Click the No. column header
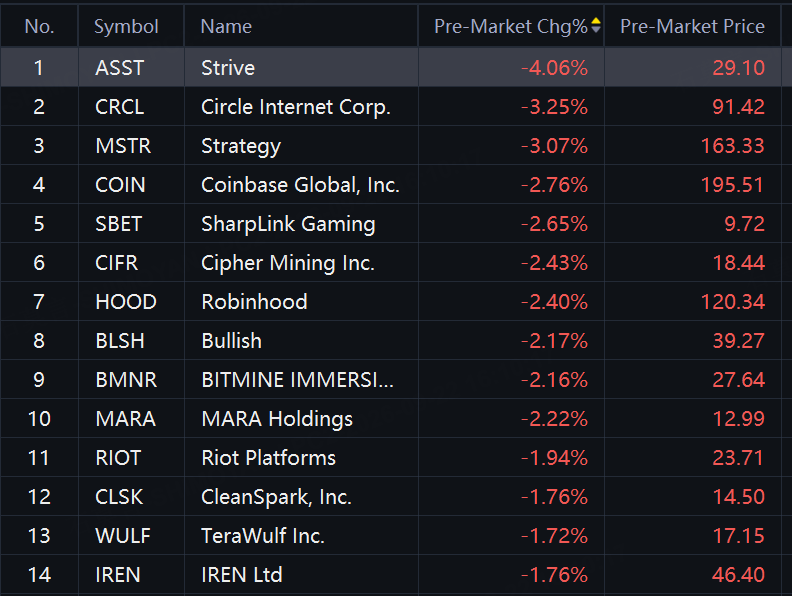The width and height of the screenshot is (792, 596). tap(39, 26)
